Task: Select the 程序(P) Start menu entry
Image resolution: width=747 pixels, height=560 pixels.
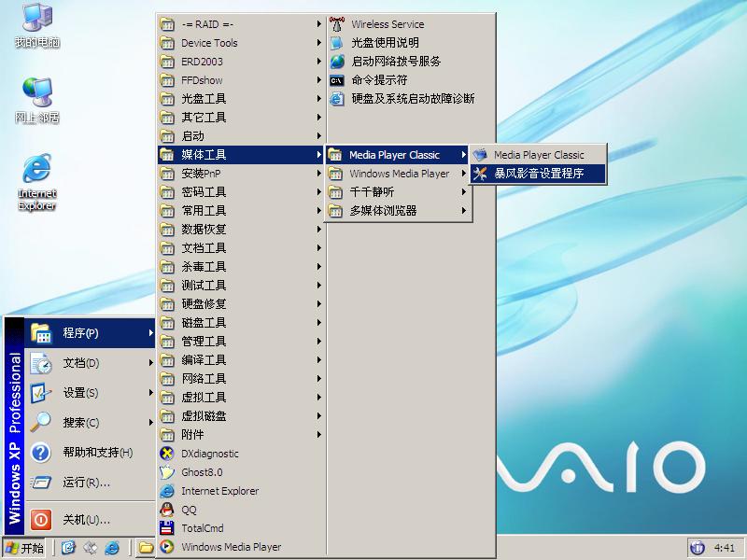Action: coord(90,333)
